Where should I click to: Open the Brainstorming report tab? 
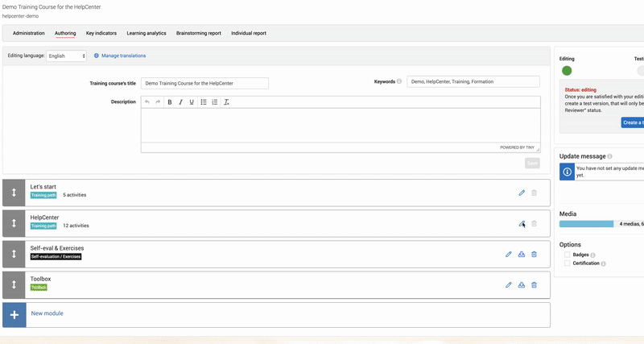pos(199,33)
